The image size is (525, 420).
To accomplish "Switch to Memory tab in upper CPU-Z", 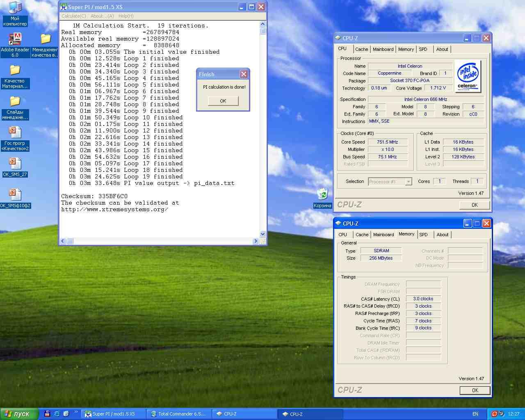I will pos(406,49).
